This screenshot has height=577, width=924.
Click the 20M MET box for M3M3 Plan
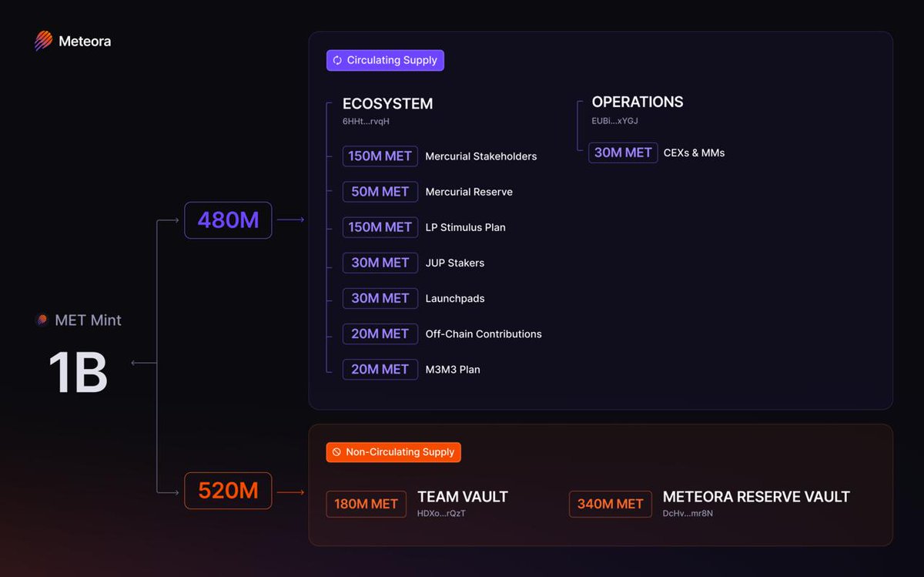380,369
